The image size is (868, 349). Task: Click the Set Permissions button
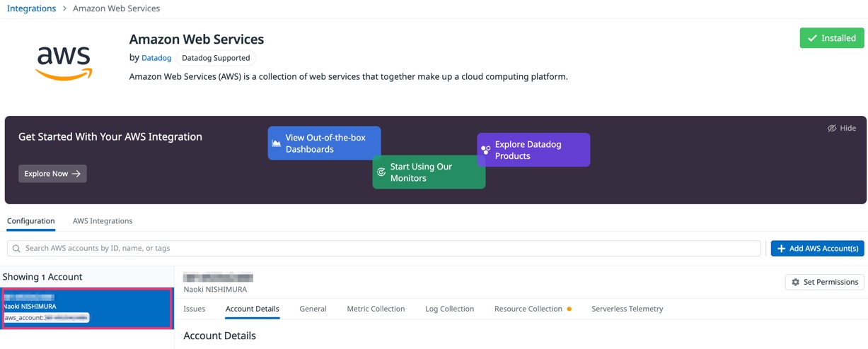pos(824,282)
